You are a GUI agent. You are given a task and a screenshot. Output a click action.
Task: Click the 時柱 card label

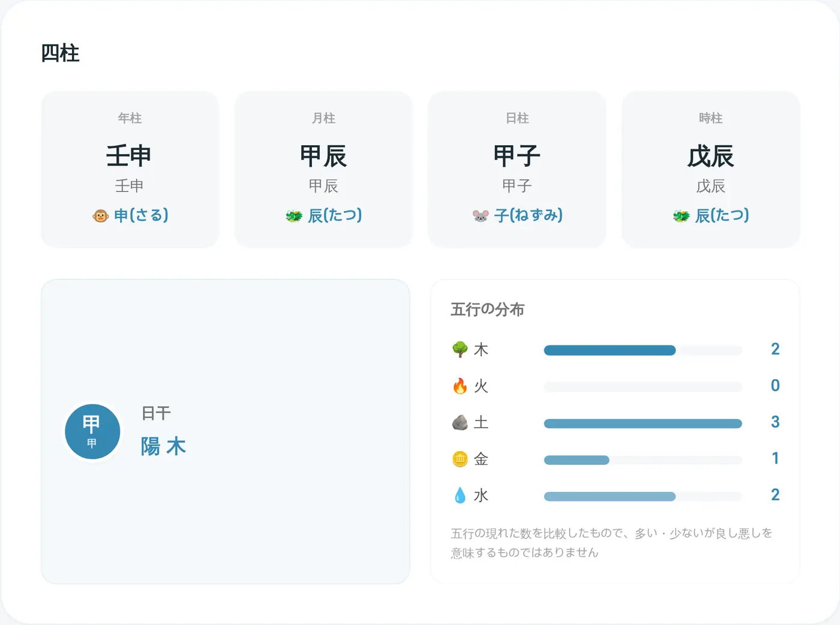711,118
